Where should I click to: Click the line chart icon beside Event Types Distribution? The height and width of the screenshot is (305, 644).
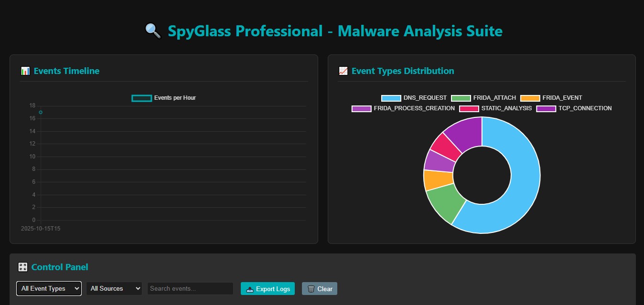pyautogui.click(x=343, y=71)
